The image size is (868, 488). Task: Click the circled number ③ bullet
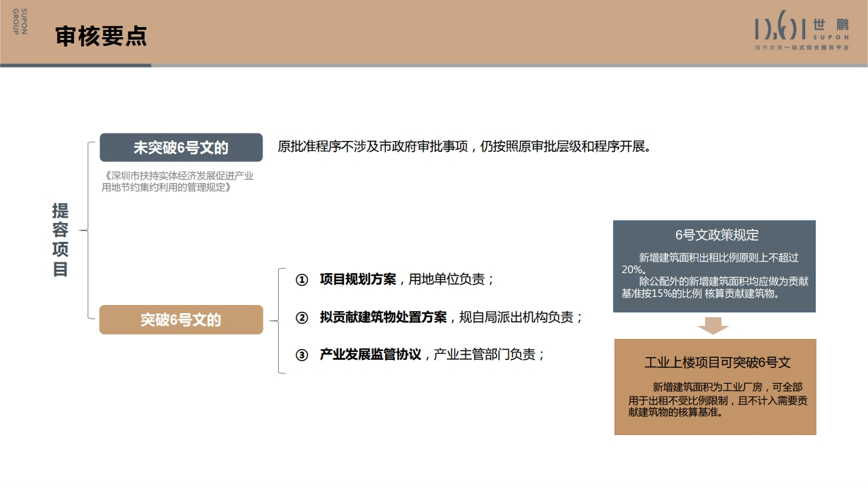[x=302, y=354]
